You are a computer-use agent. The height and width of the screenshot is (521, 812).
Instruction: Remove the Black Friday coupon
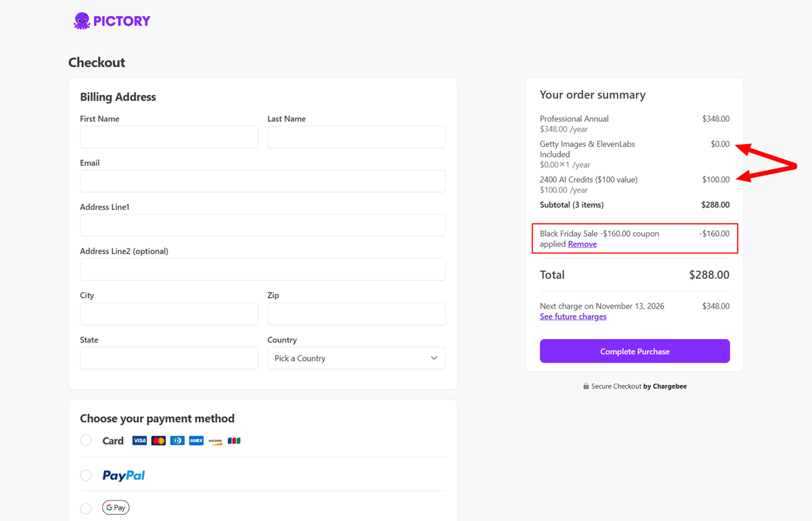click(x=582, y=244)
